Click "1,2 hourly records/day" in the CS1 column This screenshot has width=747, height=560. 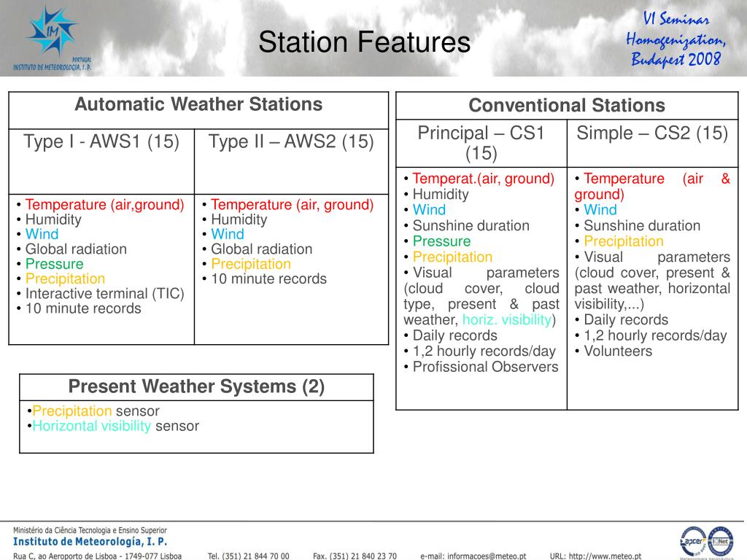tap(484, 351)
